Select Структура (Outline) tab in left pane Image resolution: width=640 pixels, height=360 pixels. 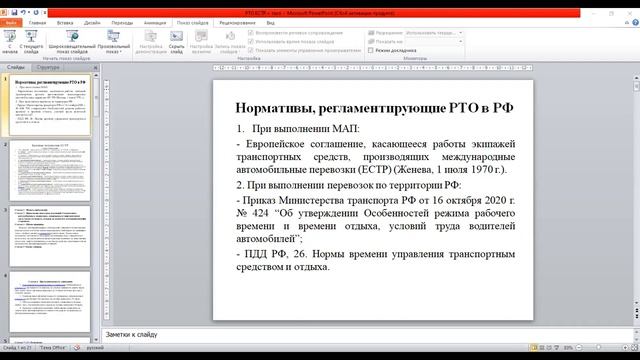[x=48, y=67]
